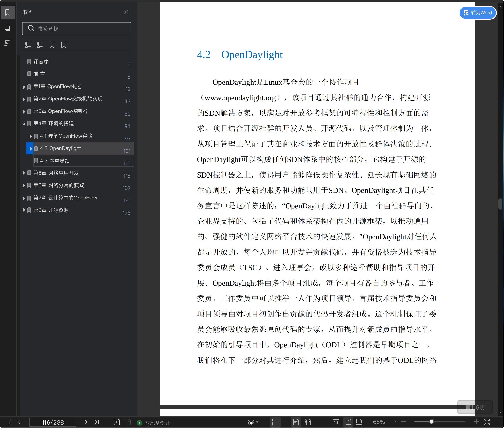Zoom out with the minus button
504x428 pixels.
404,422
